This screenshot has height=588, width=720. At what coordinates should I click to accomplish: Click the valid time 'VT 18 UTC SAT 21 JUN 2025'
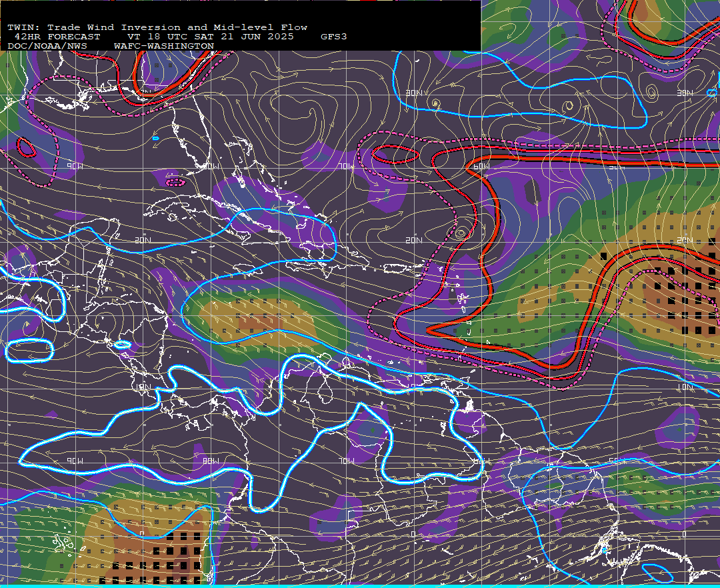click(x=210, y=37)
